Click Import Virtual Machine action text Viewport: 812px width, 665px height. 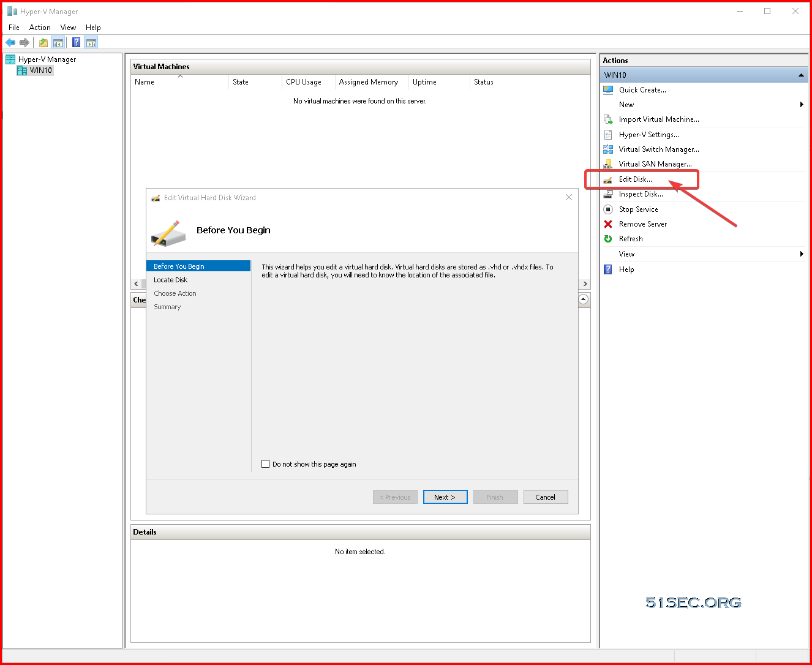click(x=659, y=119)
